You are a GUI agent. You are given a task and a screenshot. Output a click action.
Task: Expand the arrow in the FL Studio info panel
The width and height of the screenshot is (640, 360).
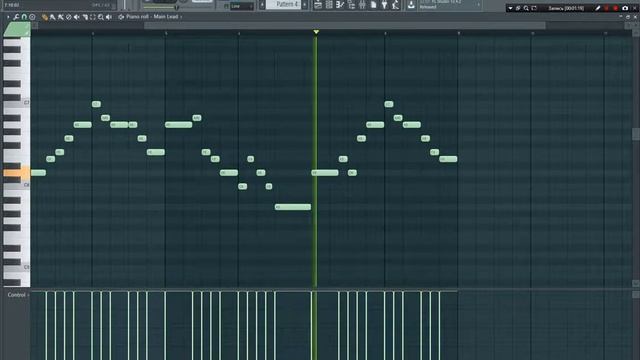pyautogui.click(x=478, y=4)
